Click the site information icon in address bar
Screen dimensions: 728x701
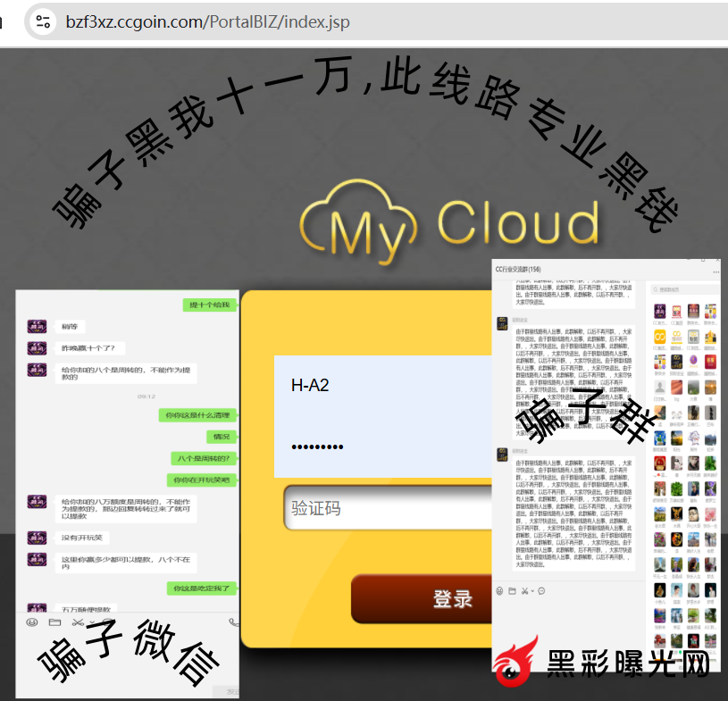tap(42, 22)
